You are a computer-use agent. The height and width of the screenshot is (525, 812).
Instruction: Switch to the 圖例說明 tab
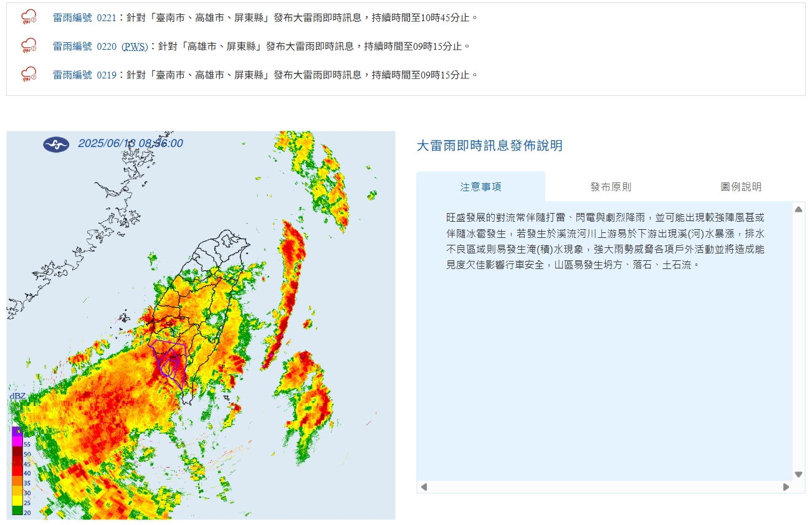[x=741, y=187]
